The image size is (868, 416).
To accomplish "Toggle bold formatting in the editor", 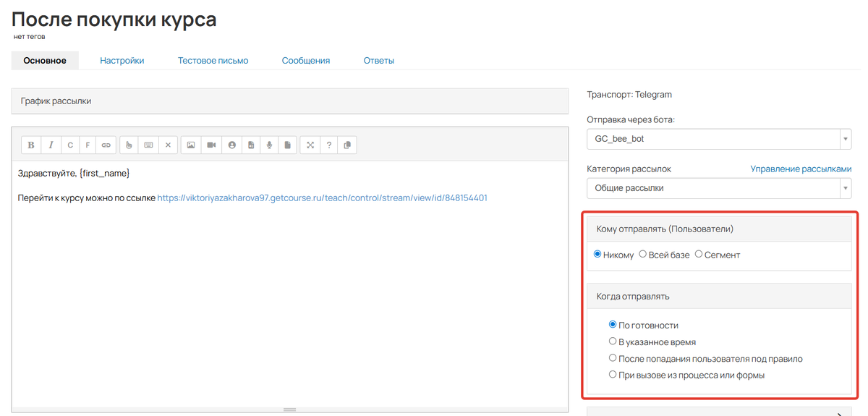I will click(31, 145).
